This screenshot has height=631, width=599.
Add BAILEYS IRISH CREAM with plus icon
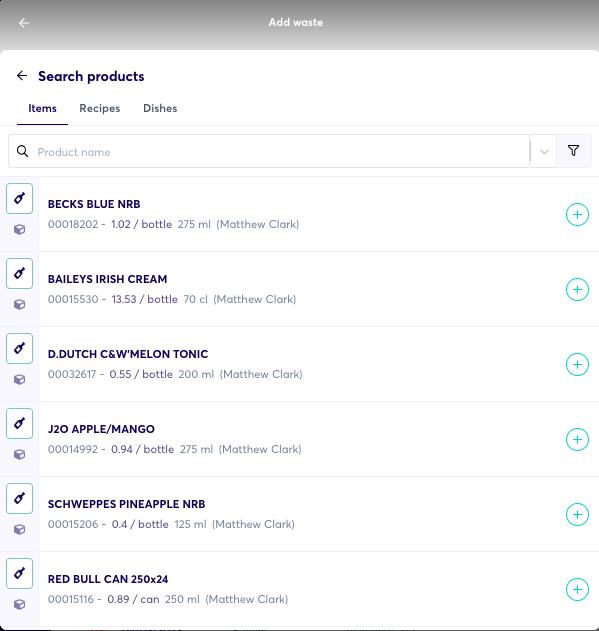(577, 289)
